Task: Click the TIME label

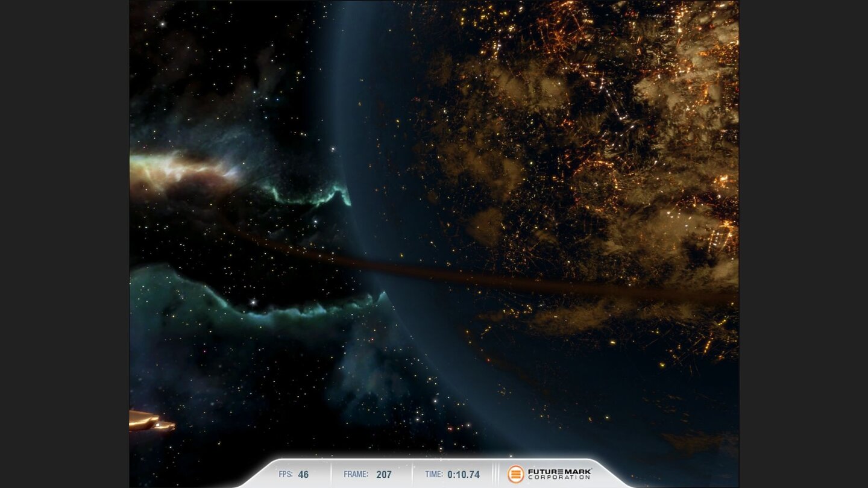Action: click(x=433, y=475)
